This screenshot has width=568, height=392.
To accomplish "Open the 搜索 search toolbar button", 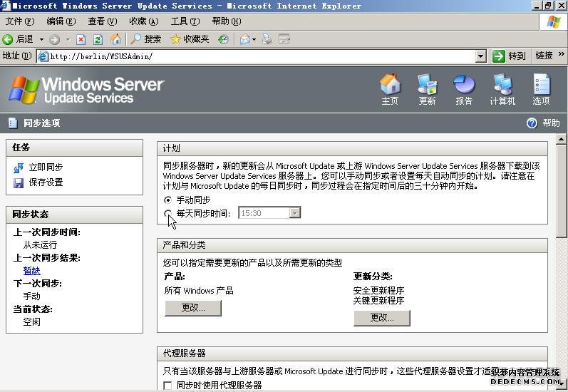I will (x=145, y=39).
